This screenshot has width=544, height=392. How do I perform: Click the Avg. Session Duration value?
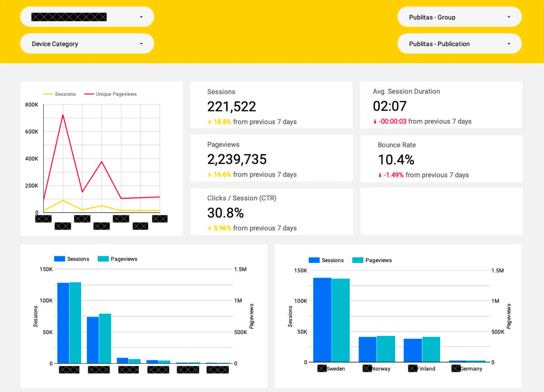tap(389, 106)
